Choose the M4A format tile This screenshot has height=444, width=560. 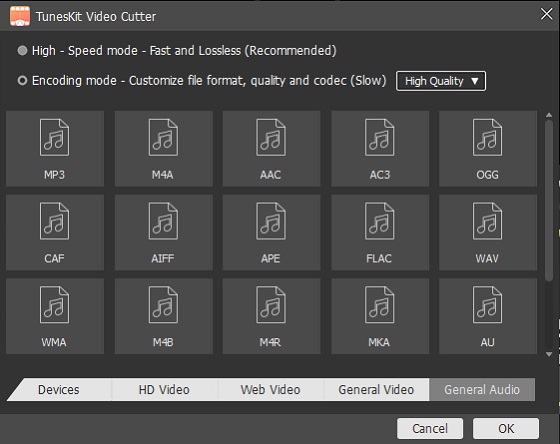(x=164, y=149)
